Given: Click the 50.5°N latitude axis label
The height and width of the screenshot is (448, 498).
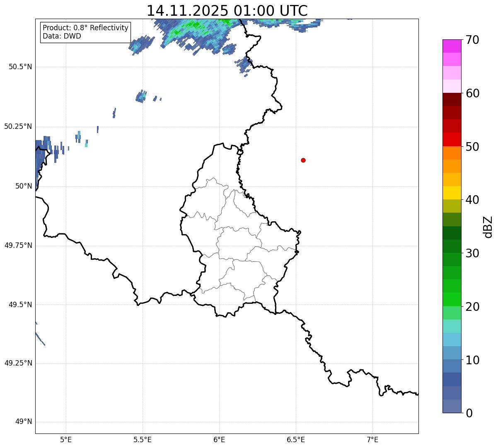Looking at the screenshot, I should [20, 67].
